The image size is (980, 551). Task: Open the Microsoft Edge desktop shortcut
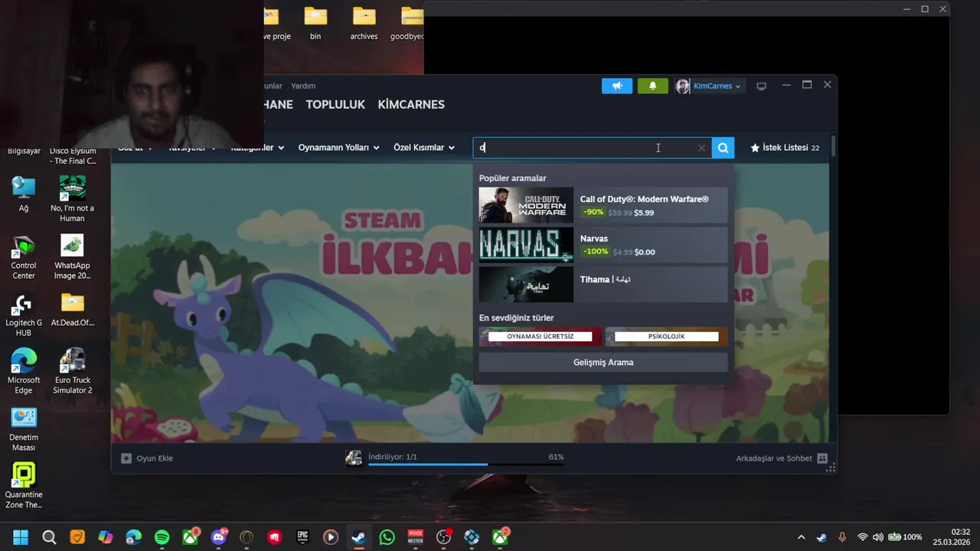[x=24, y=371]
